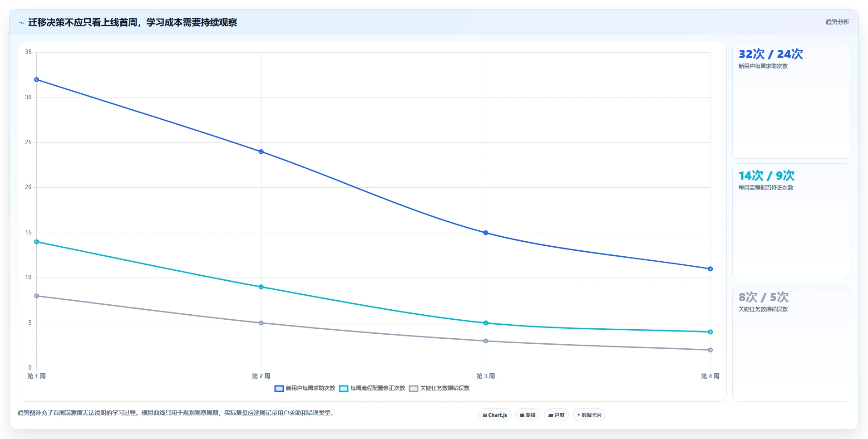Toggle the 关键任务数据错误数 legend series
The height and width of the screenshot is (439, 868).
click(x=439, y=388)
